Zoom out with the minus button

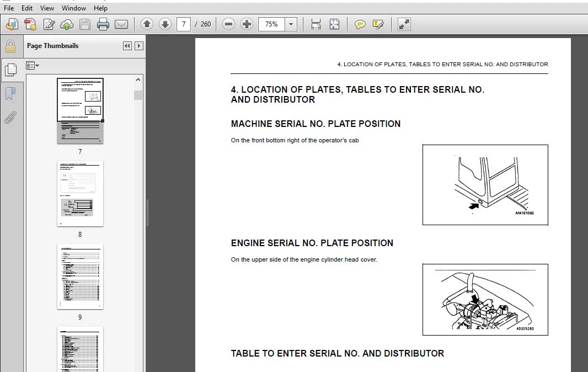(x=228, y=24)
